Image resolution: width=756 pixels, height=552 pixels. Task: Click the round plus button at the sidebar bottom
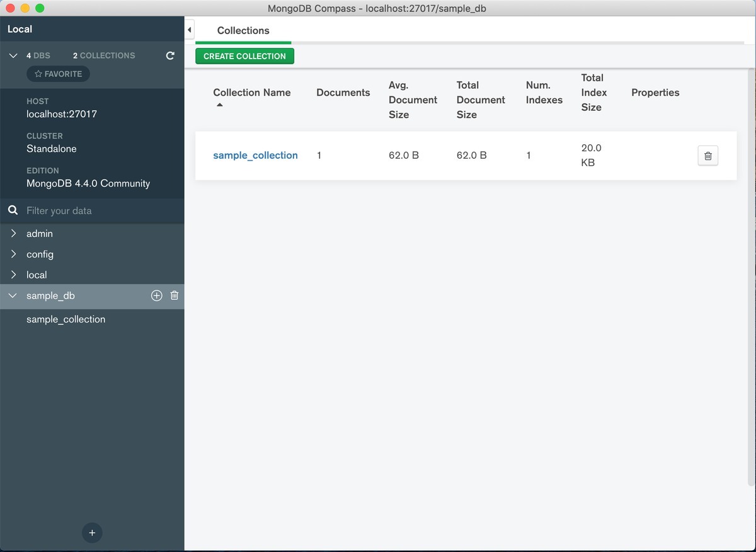(92, 532)
